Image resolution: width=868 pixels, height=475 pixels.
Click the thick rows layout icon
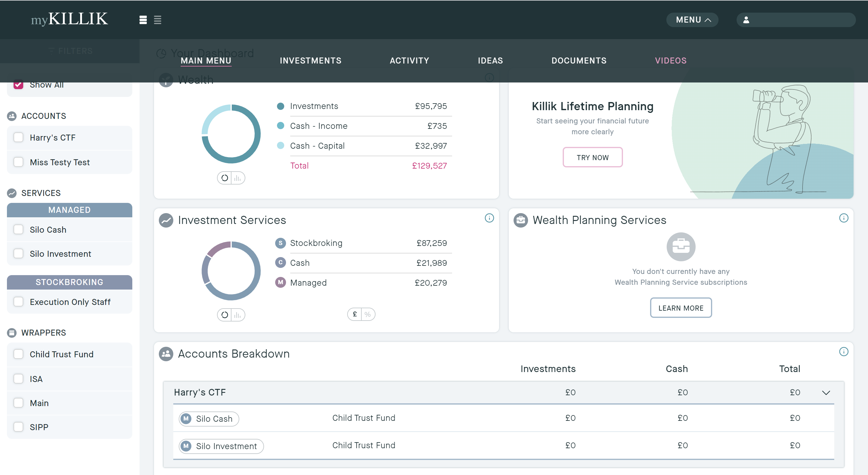143,20
